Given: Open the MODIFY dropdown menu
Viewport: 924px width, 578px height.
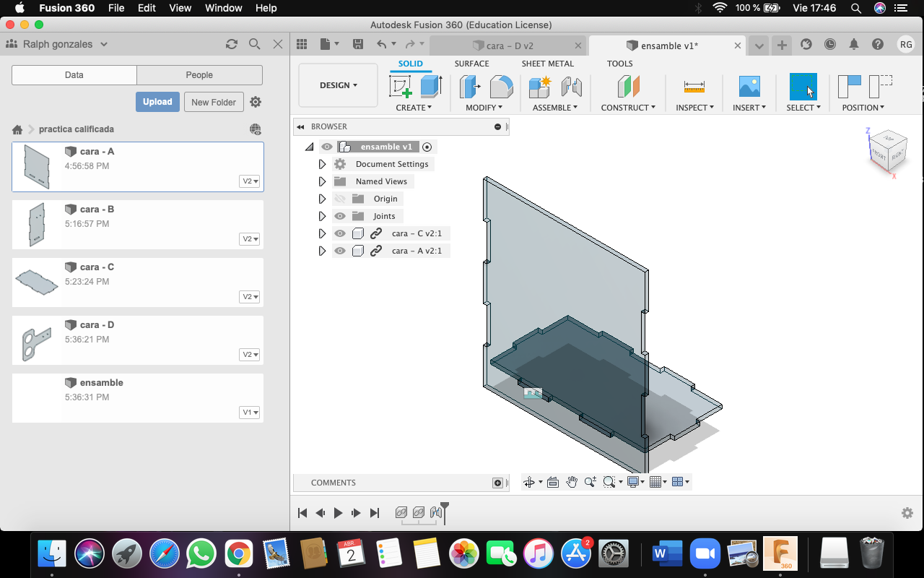Looking at the screenshot, I should point(484,108).
